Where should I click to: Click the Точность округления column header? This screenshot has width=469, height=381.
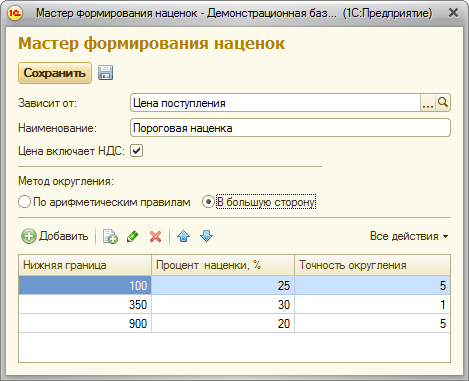pyautogui.click(x=372, y=265)
